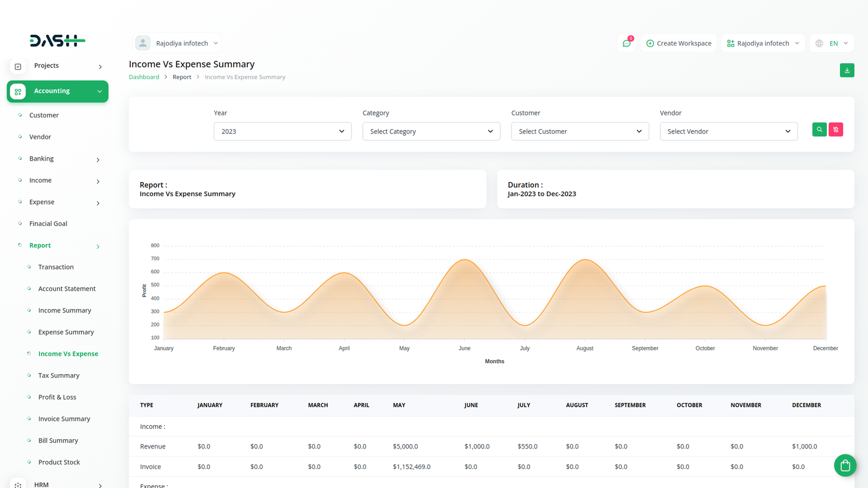
Task: Open the Select Vendor dropdown
Action: (728, 131)
